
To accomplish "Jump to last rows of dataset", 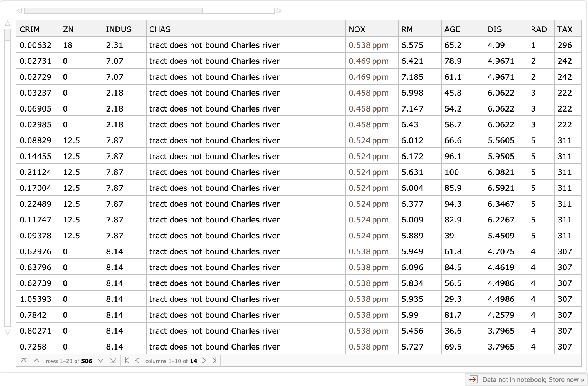I will 113,361.
